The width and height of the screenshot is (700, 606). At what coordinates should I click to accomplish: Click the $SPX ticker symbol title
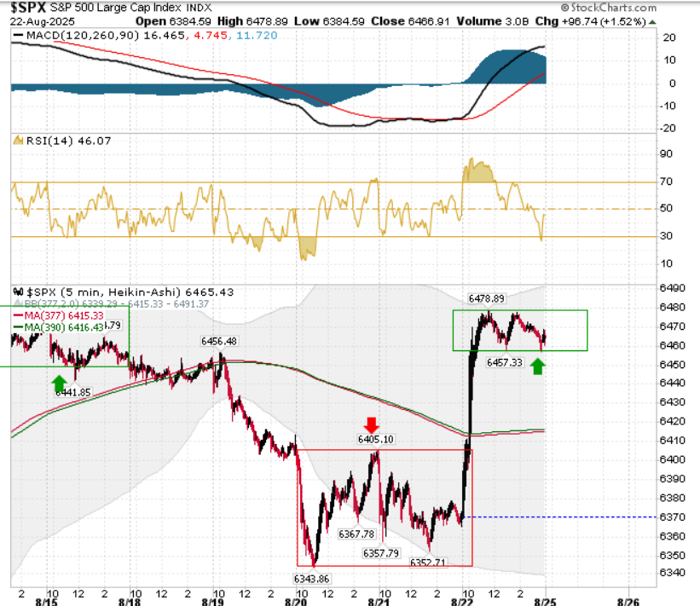pyautogui.click(x=29, y=8)
